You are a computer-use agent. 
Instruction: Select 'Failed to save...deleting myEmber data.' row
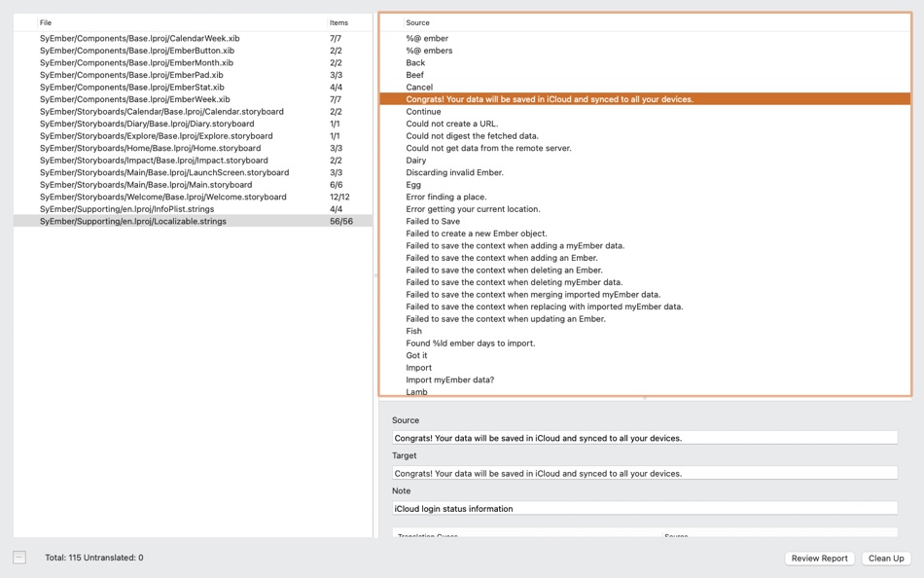pos(645,282)
